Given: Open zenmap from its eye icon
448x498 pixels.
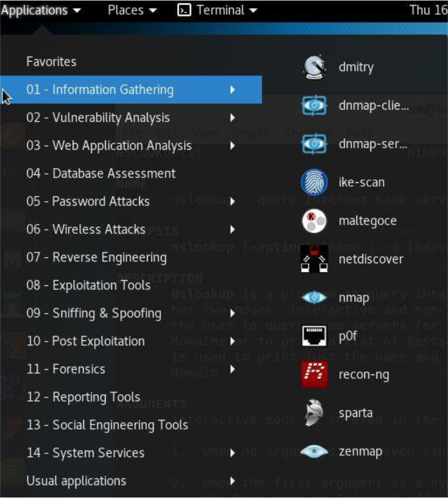Looking at the screenshot, I should pos(314,452).
